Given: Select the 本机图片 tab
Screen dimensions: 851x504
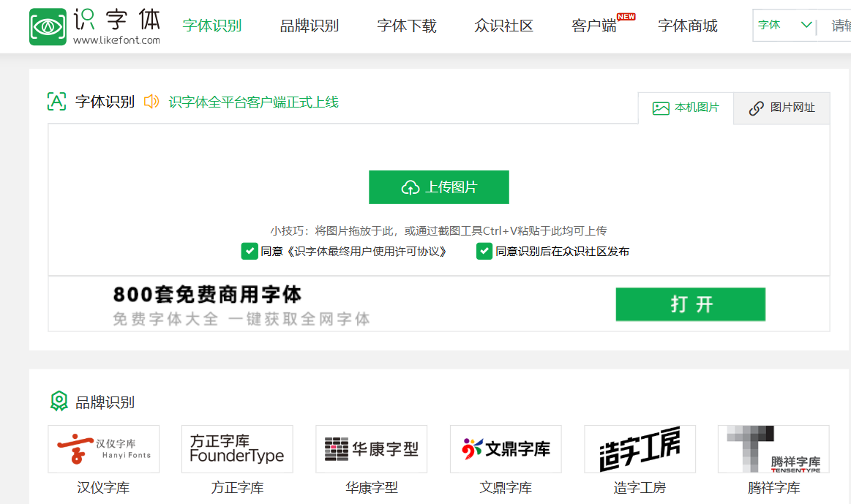Looking at the screenshot, I should coord(686,108).
